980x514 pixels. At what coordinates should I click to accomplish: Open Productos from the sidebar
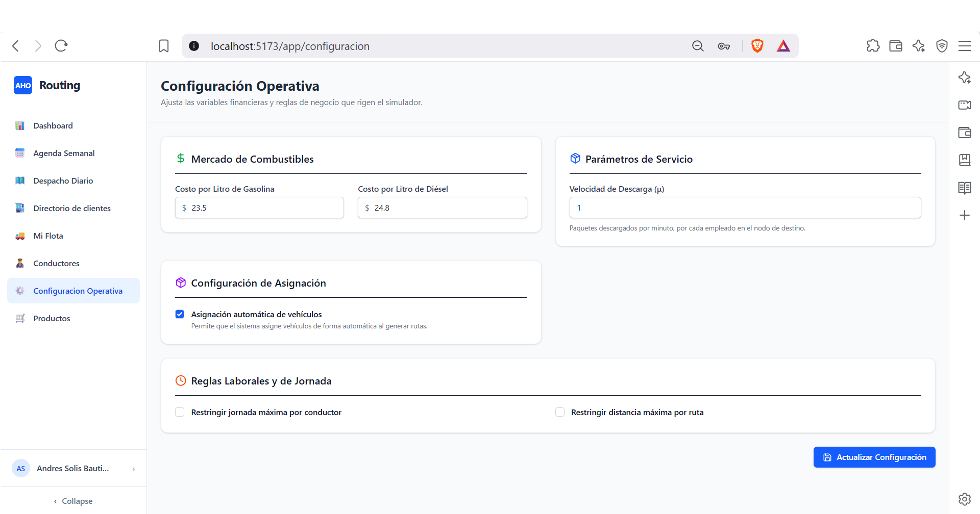coord(73,318)
